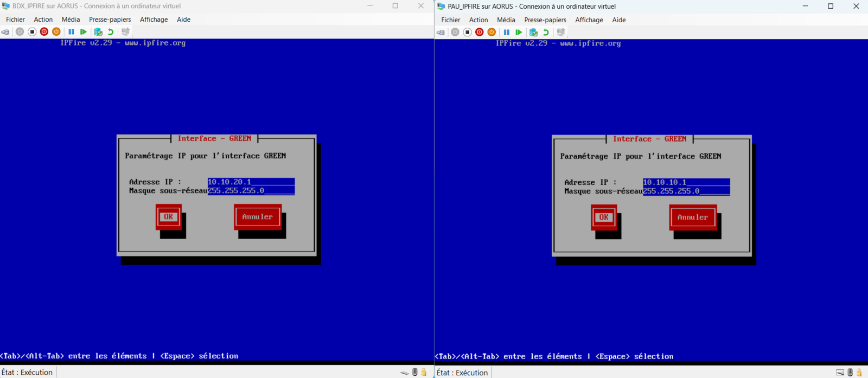
Task: Click the lock icon in PAU_IPFIRE status bar
Action: [859, 373]
